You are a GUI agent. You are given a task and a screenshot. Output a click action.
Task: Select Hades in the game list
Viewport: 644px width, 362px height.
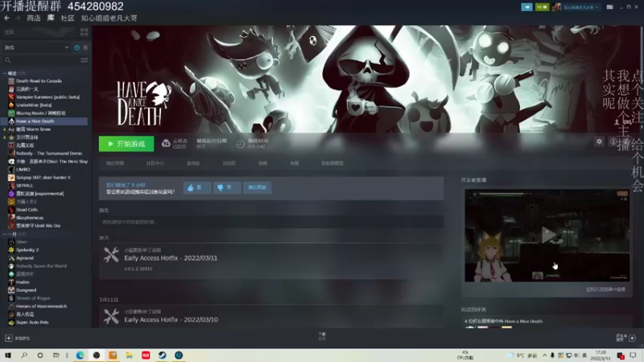pyautogui.click(x=23, y=282)
